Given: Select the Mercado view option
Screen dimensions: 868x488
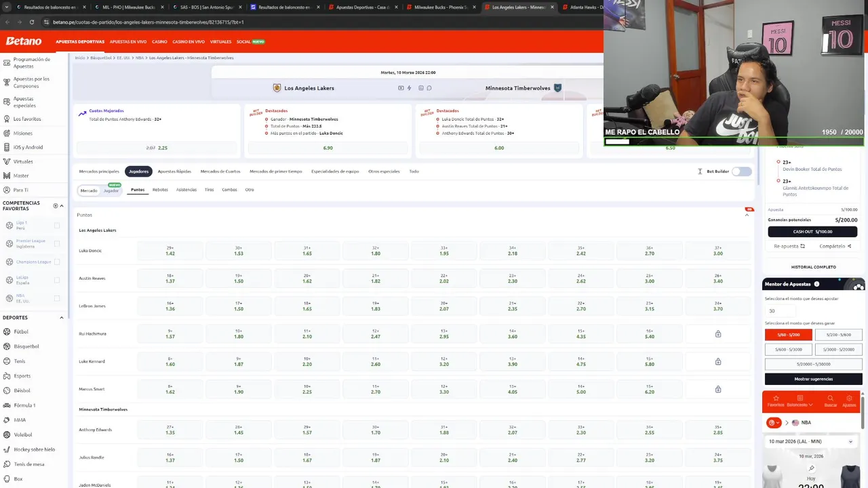Looking at the screenshot, I should pos(89,190).
